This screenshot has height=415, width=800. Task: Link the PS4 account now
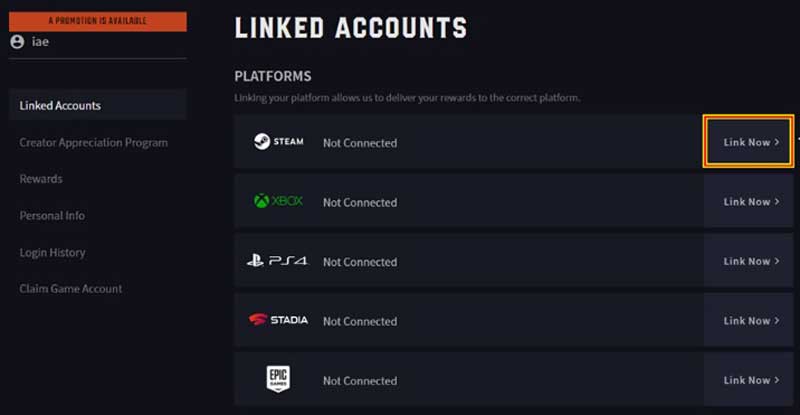[x=751, y=261]
